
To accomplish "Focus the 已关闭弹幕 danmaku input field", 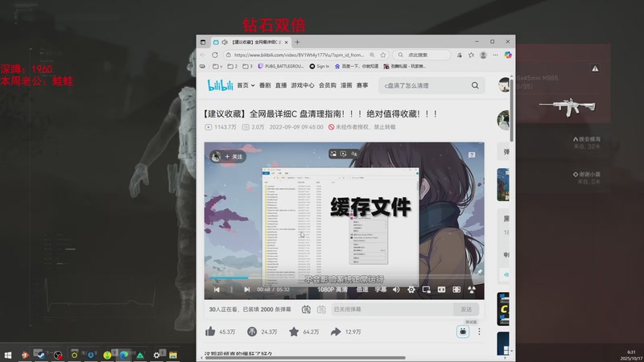I will (393, 310).
